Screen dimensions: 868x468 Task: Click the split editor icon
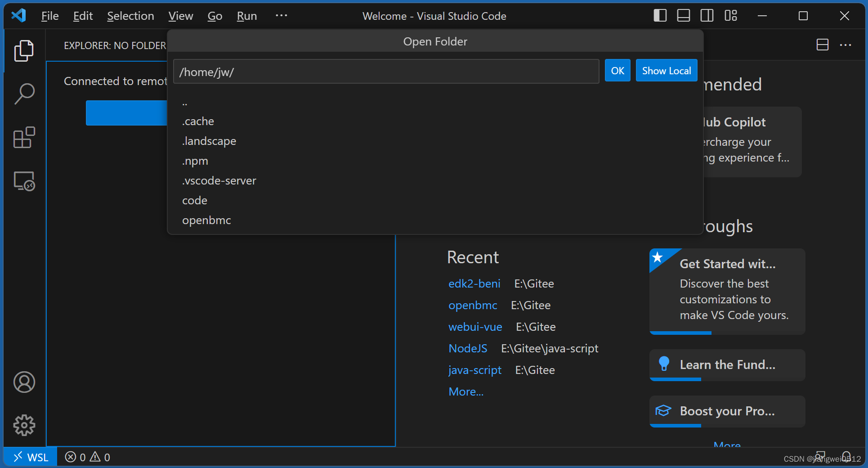coord(822,45)
